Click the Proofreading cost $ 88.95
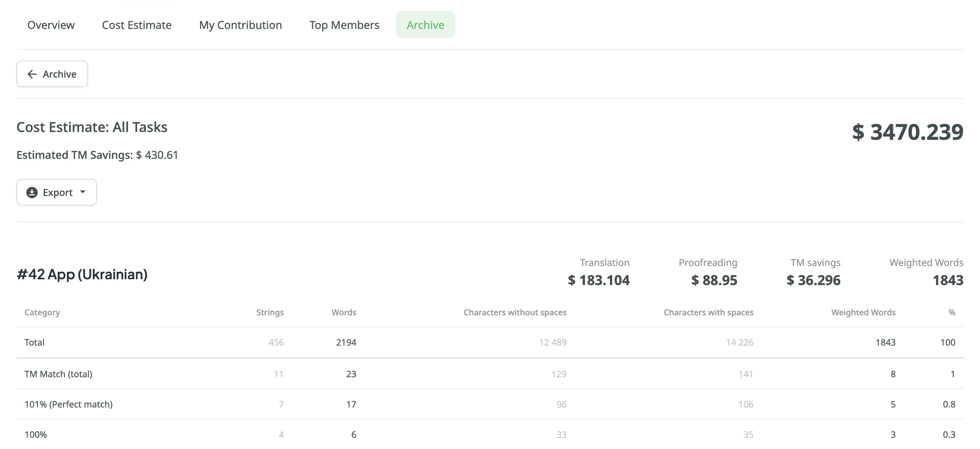The width and height of the screenshot is (980, 449). tap(713, 280)
